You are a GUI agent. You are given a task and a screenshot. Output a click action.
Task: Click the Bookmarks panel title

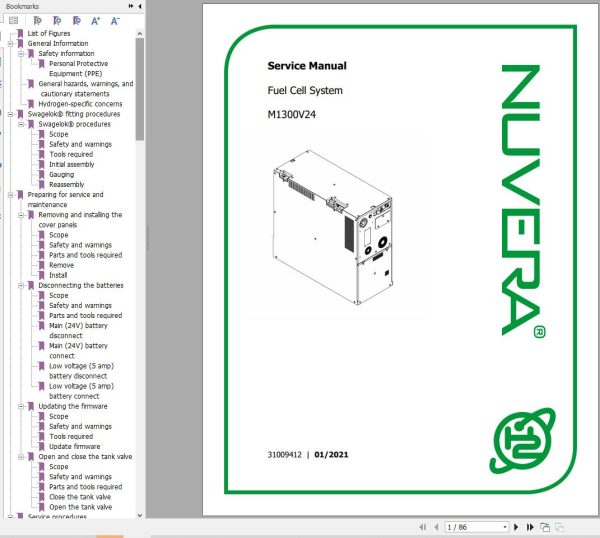[22, 6]
